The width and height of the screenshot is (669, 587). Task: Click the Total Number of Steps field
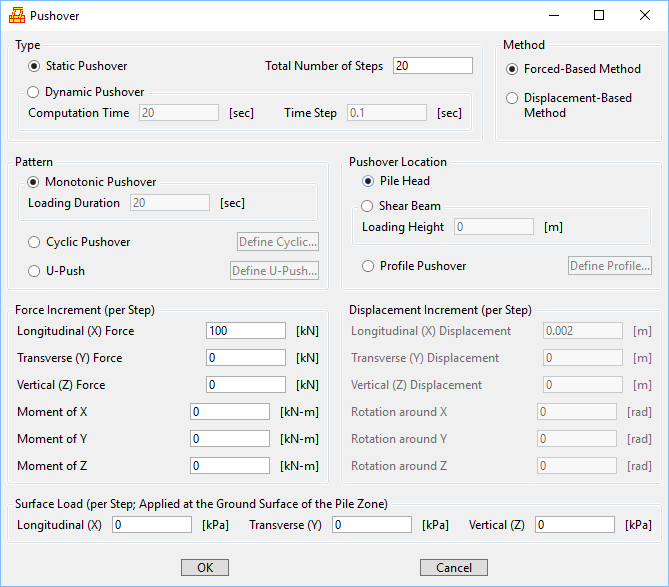click(x=432, y=66)
